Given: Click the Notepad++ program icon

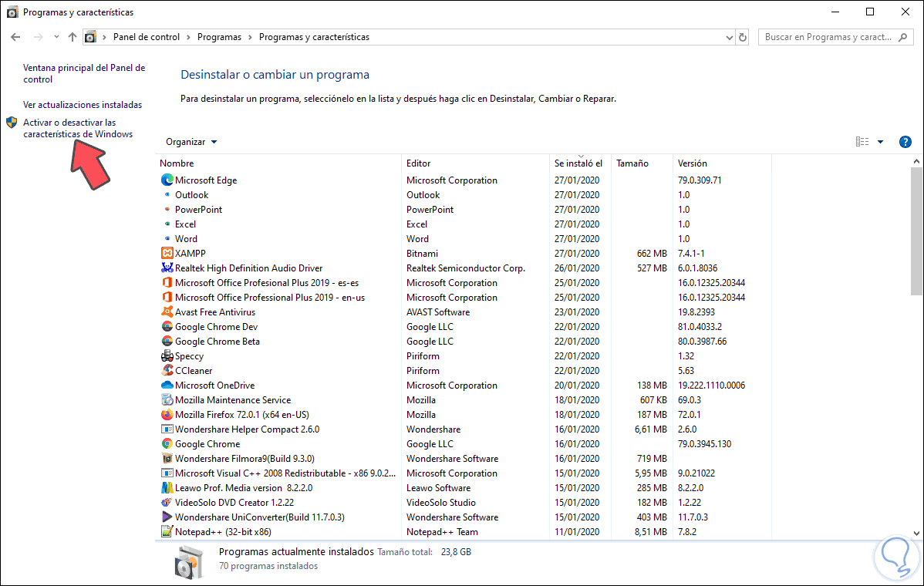Looking at the screenshot, I should tap(167, 532).
